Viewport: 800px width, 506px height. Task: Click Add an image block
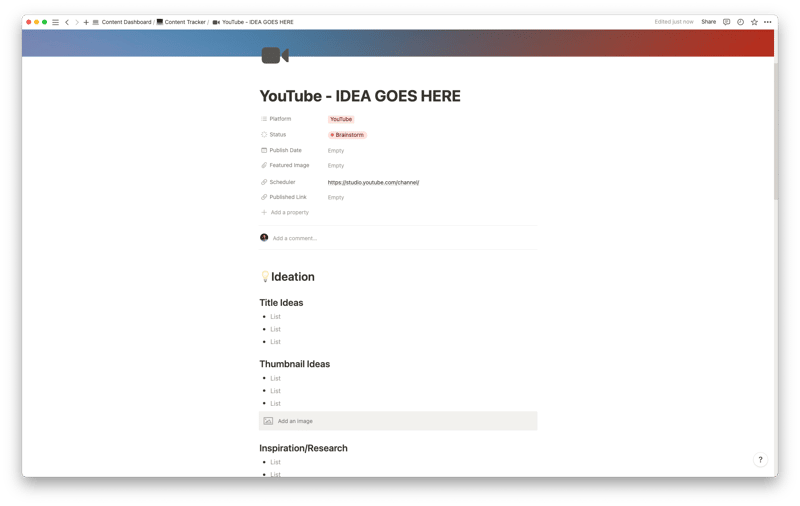[398, 421]
